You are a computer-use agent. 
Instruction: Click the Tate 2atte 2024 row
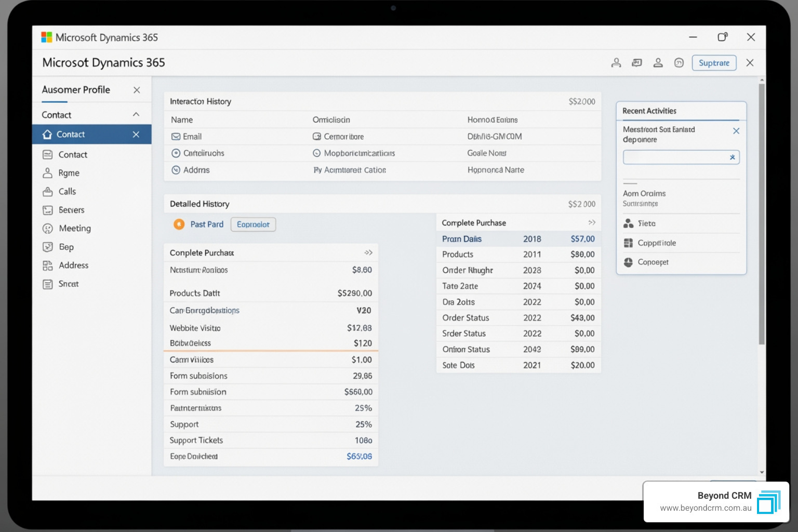(x=518, y=286)
